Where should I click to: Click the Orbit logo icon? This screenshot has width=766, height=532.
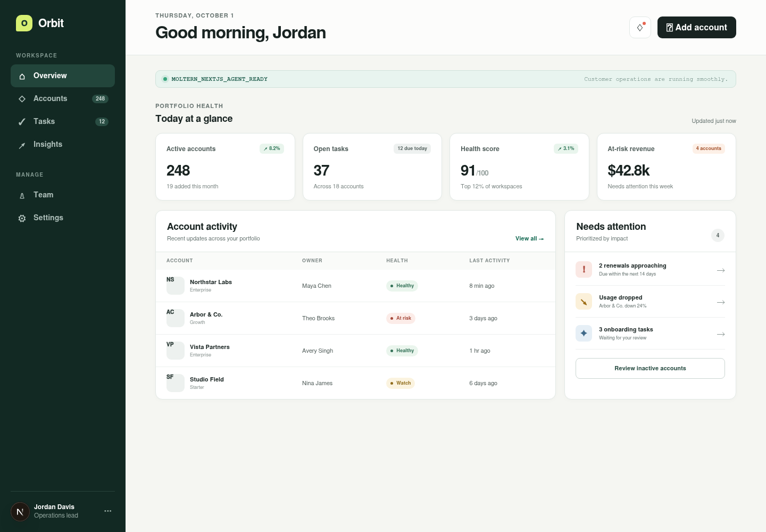24,23
